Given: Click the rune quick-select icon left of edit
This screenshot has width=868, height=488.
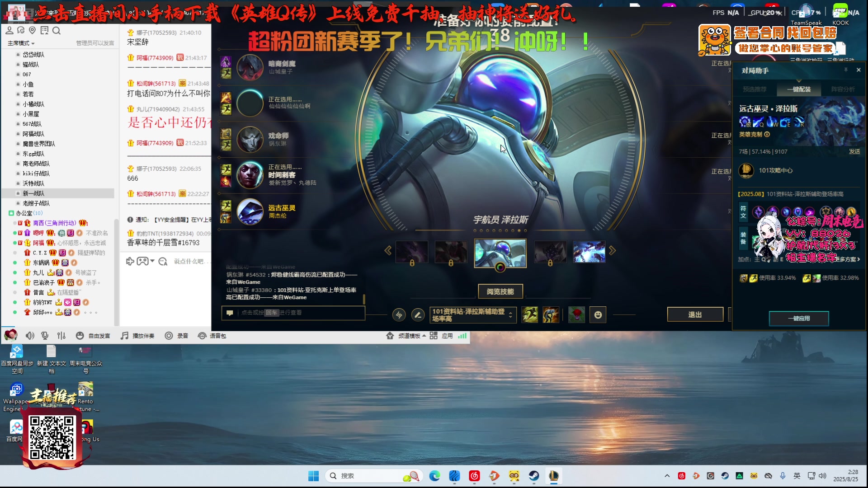Looking at the screenshot, I should click(399, 315).
